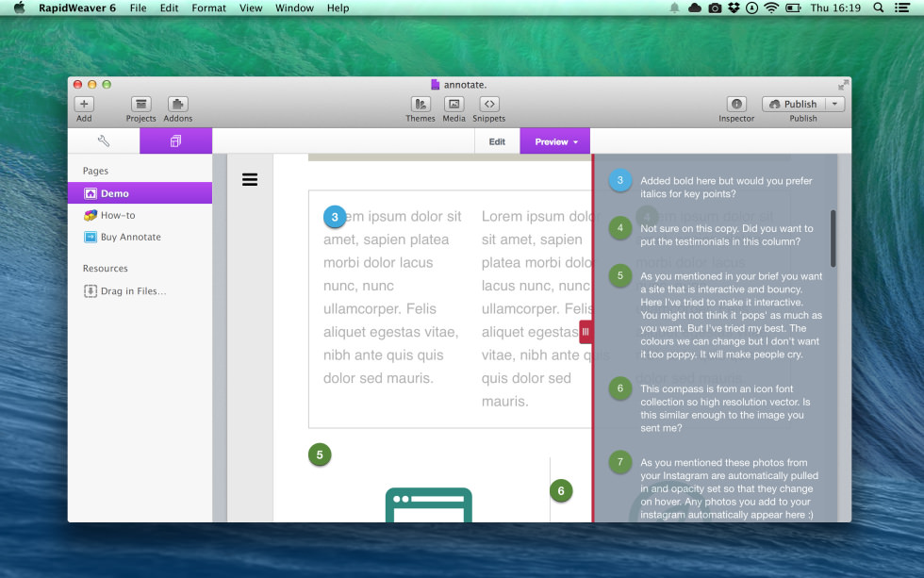Screen dimensions: 924x578
Task: Open the Format menu
Action: tap(208, 8)
